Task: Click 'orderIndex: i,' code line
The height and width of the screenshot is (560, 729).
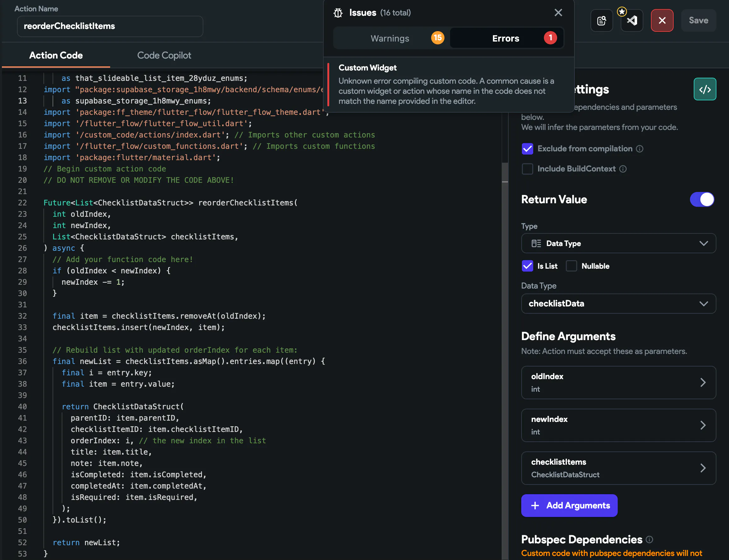Action: pyautogui.click(x=102, y=440)
